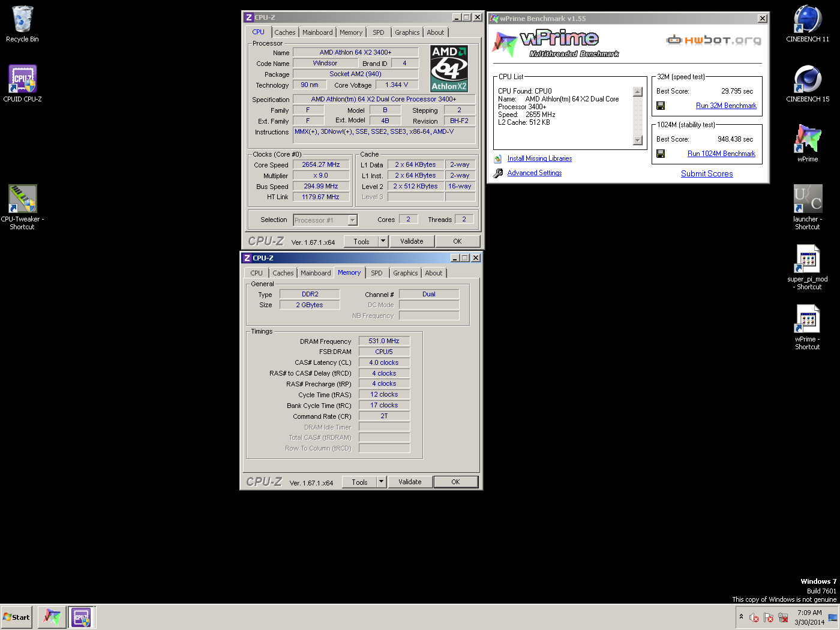Click Validate button in upper CPU-Z
Image resolution: width=840 pixels, height=630 pixels.
412,241
